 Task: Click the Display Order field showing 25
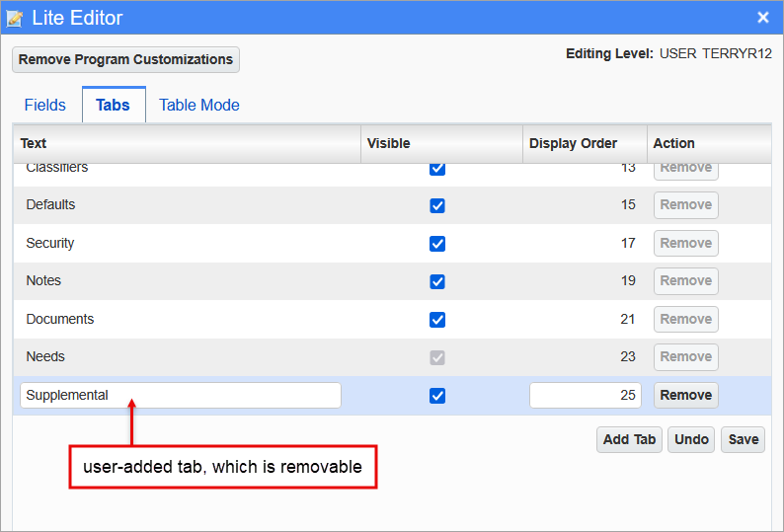click(x=585, y=395)
